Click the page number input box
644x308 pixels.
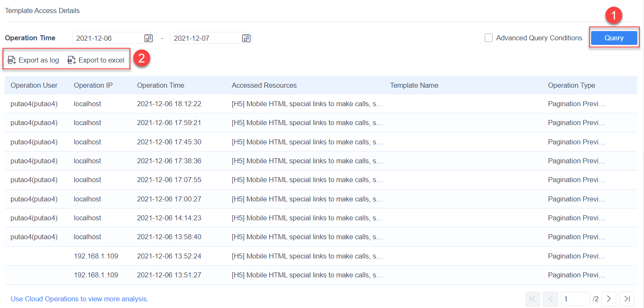[575, 299]
